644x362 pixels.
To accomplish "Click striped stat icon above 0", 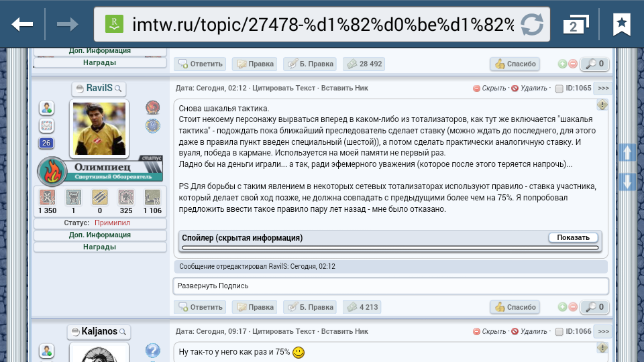I will click(100, 197).
